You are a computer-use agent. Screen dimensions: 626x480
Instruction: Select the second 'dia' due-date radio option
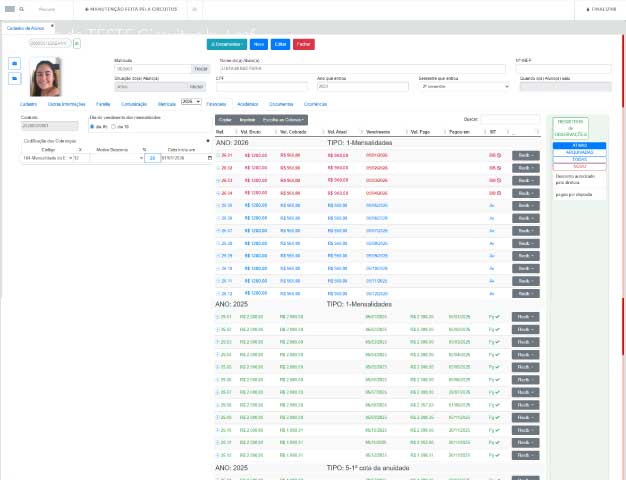[113, 127]
